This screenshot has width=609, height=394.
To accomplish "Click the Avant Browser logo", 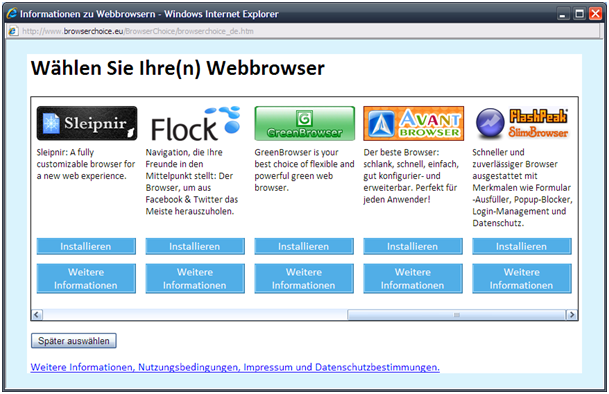I will [414, 123].
